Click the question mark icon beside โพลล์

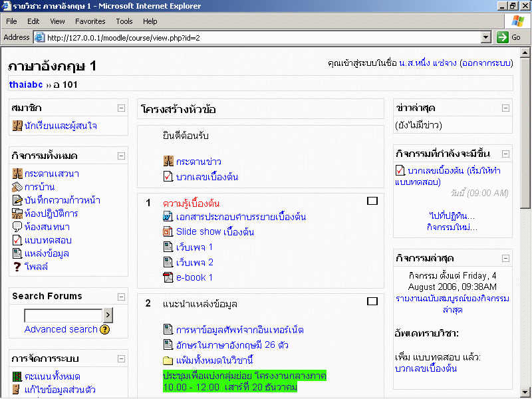17,267
